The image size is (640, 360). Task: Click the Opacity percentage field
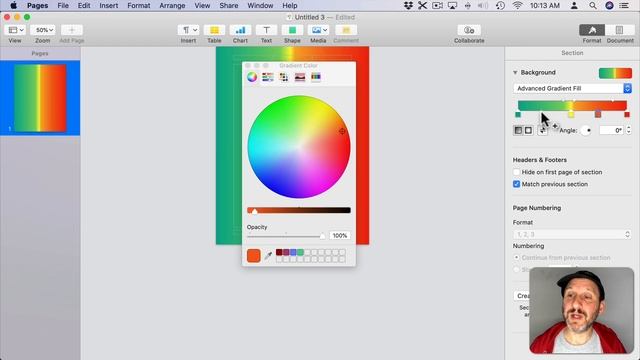tap(340, 236)
